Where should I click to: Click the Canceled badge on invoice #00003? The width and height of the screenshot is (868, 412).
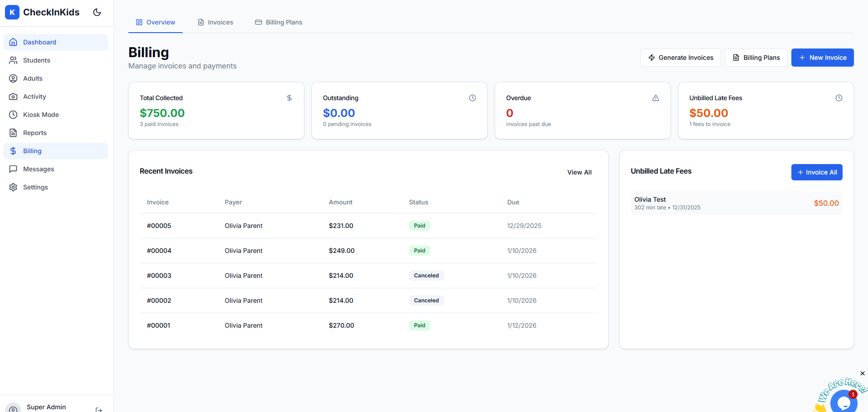point(426,276)
